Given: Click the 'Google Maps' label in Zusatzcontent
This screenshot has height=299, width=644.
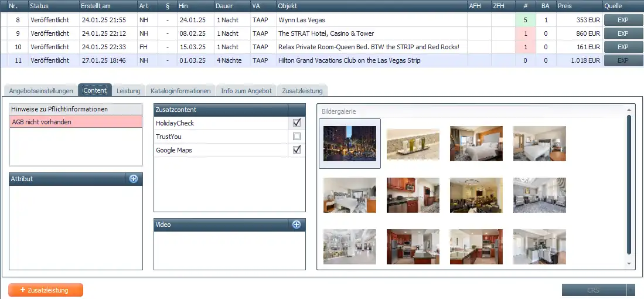Looking at the screenshot, I should (x=174, y=150).
